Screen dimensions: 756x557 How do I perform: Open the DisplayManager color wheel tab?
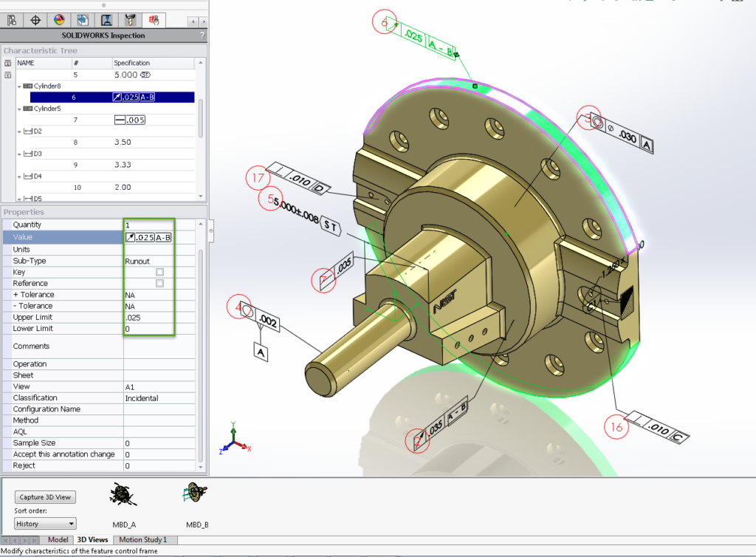[59, 20]
